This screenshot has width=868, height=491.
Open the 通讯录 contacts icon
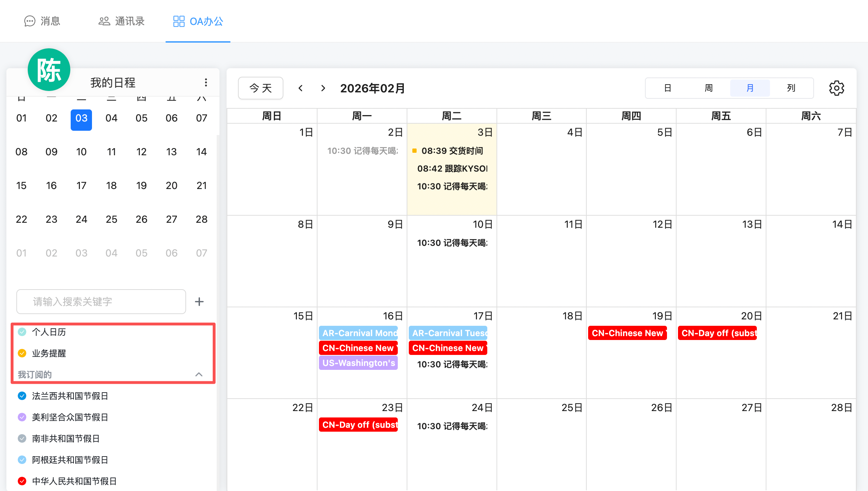[x=104, y=21]
